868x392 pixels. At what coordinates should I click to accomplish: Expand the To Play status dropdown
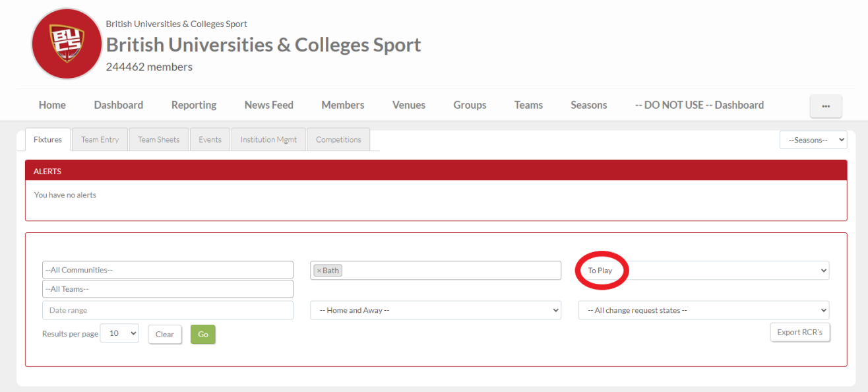(704, 271)
